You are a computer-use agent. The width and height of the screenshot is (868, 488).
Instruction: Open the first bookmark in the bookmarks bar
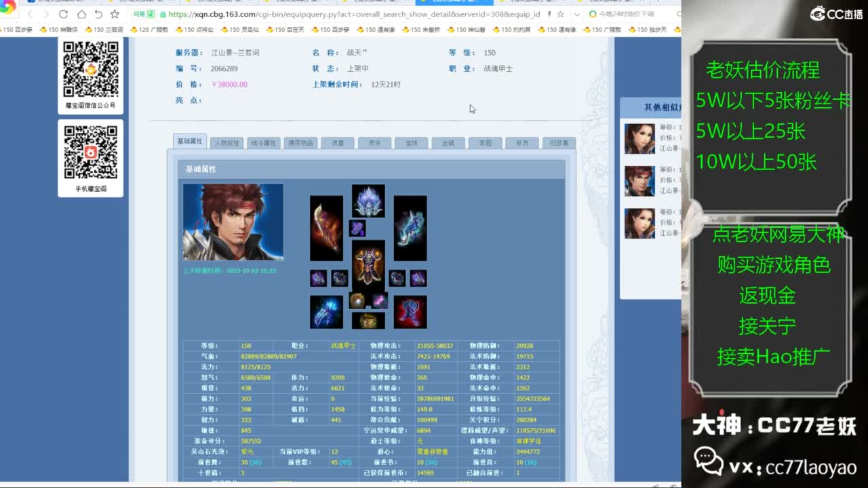pos(17,30)
